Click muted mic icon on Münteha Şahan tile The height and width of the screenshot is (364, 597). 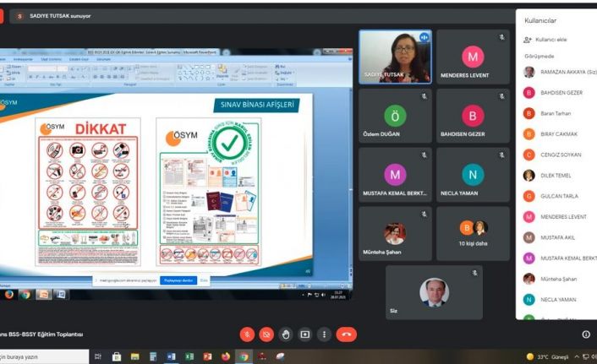tap(424, 215)
